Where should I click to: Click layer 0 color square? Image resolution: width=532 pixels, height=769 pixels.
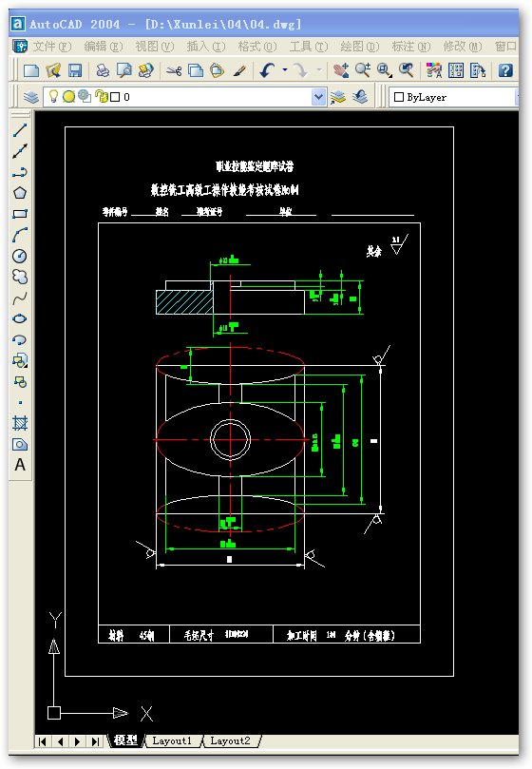pyautogui.click(x=115, y=97)
